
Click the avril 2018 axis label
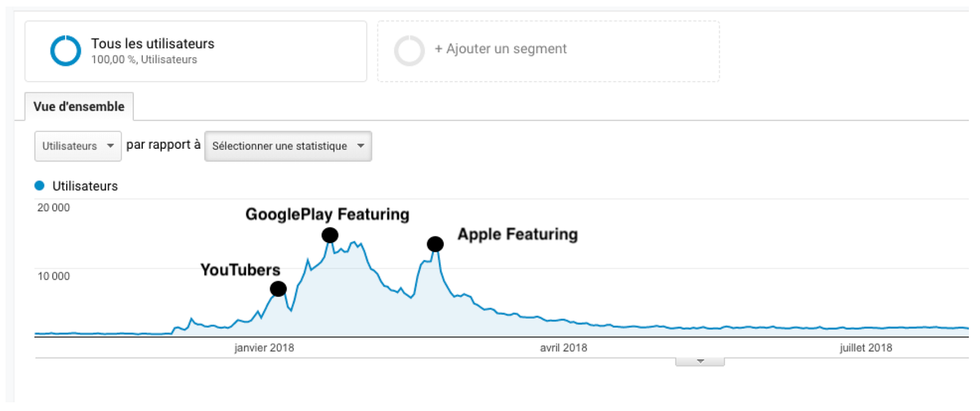pos(563,348)
